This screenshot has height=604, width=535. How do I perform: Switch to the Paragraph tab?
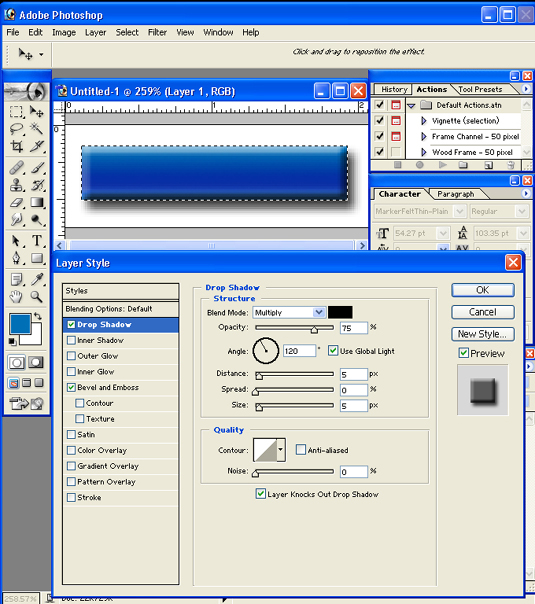(455, 194)
